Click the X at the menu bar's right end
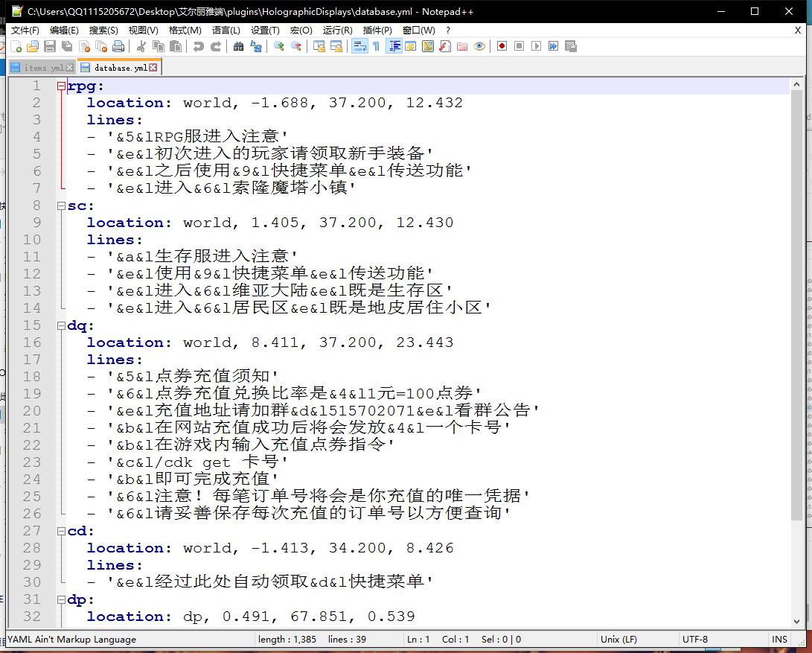Viewport: 812px width, 653px height. [798, 31]
